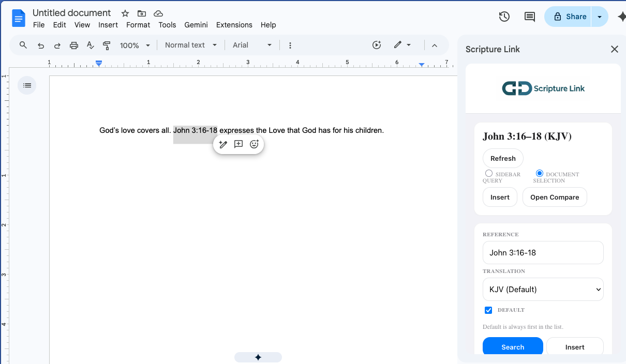Viewport: 626px width, 364px height.
Task: Add a comment on the selection
Action: click(239, 144)
